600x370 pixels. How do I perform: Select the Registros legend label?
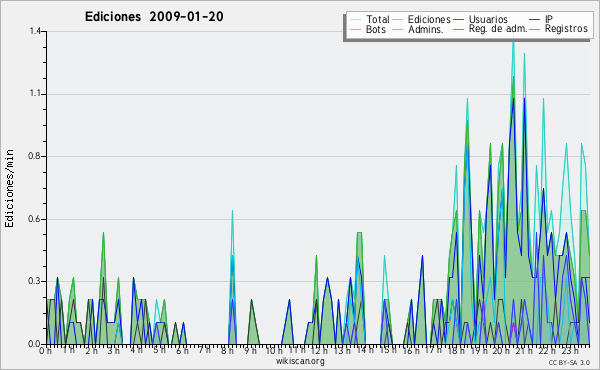coord(566,29)
